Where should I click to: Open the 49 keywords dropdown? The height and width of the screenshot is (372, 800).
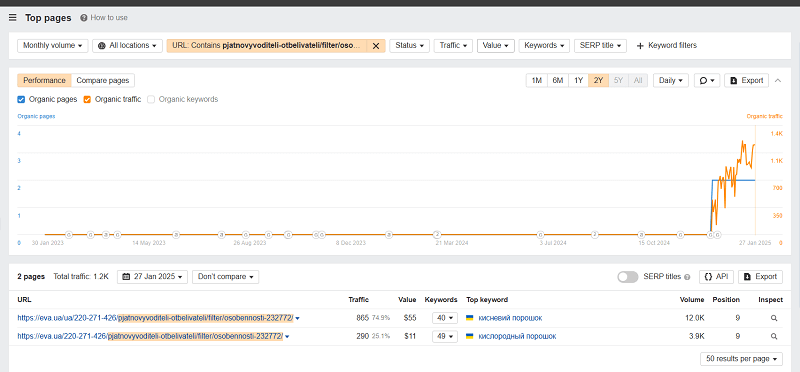point(444,336)
